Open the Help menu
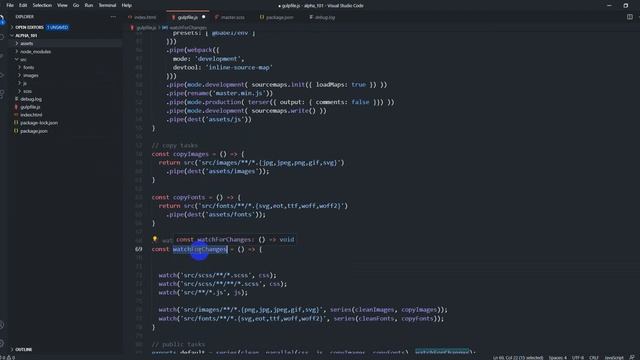Viewport: 640px width, 360px height. [x=127, y=5]
